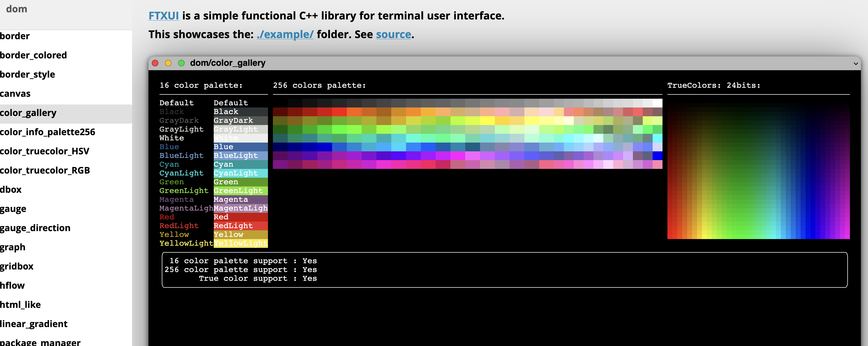
Task: Expand the chevron in the terminal title bar
Action: pos(855,63)
